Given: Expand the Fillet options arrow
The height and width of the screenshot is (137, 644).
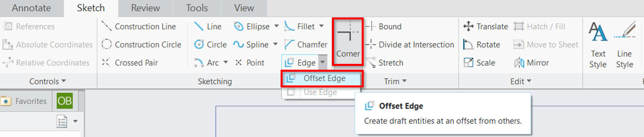Looking at the screenshot, I should click(x=321, y=26).
